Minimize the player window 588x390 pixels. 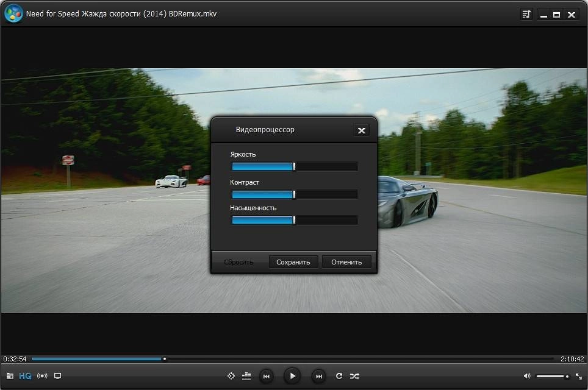point(543,15)
